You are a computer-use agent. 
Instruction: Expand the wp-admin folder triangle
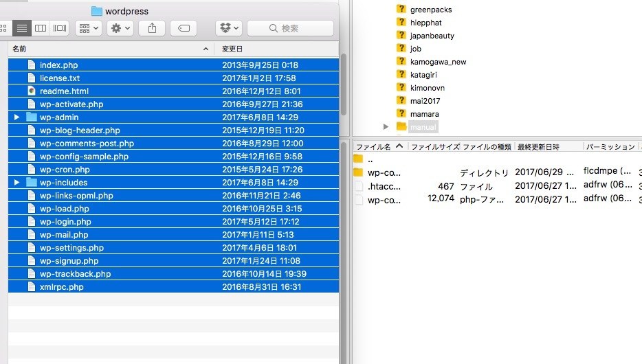(x=16, y=117)
